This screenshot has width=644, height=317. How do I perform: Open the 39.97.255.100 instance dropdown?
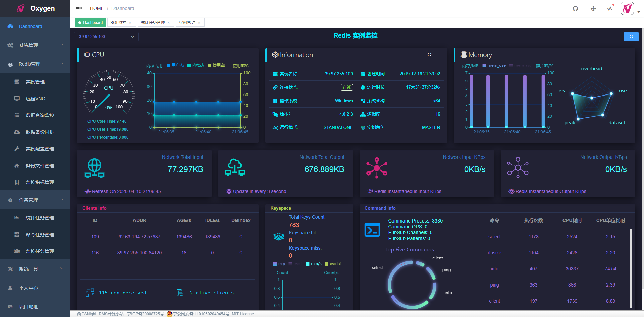click(106, 37)
